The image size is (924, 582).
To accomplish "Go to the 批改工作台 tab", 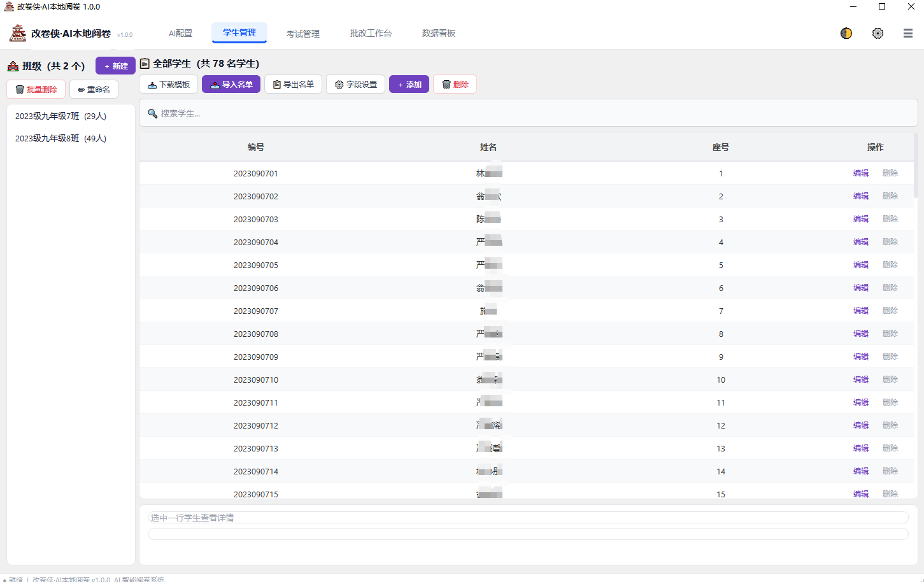I will (x=371, y=33).
